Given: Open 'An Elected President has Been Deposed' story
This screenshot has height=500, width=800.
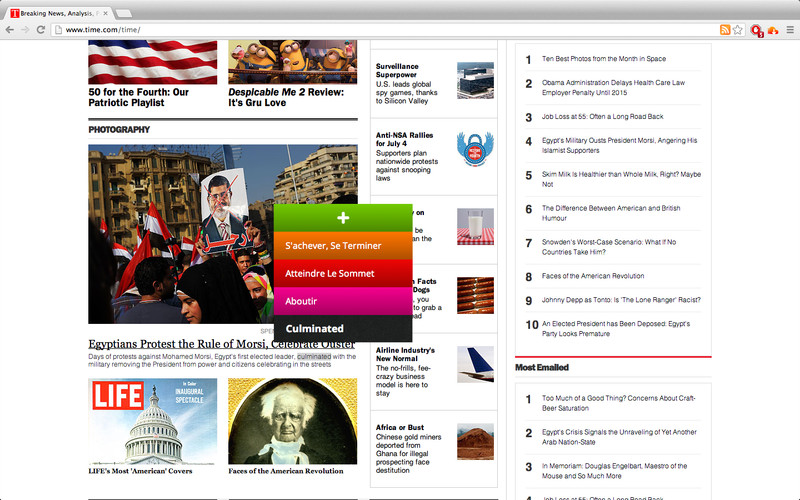Looking at the screenshot, I should (616, 329).
